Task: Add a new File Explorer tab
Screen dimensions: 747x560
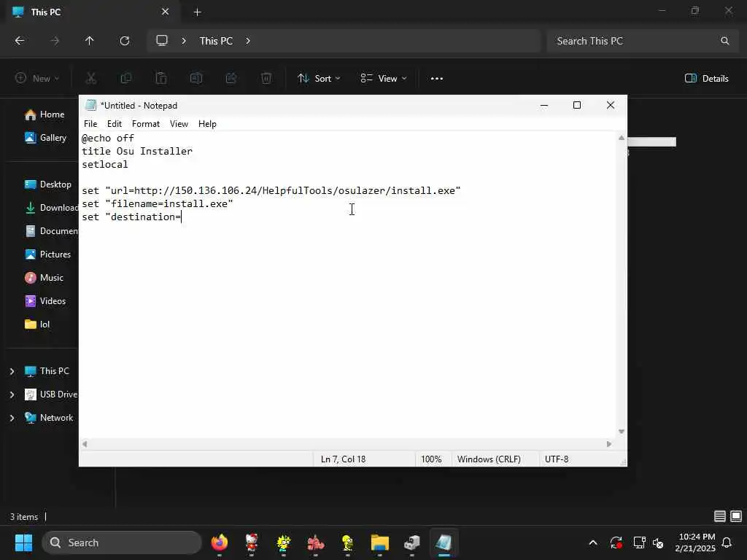Action: click(197, 12)
